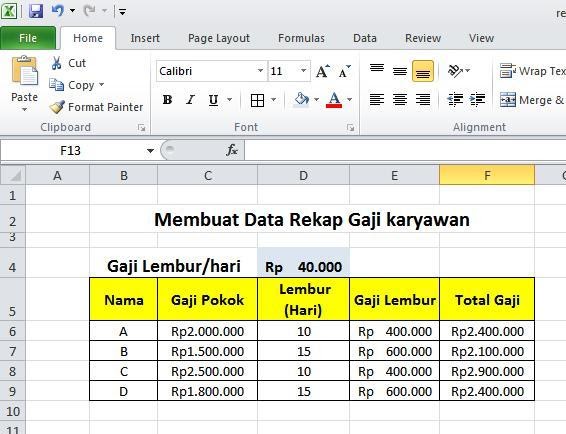Click the Redo arrow icon

(89, 11)
